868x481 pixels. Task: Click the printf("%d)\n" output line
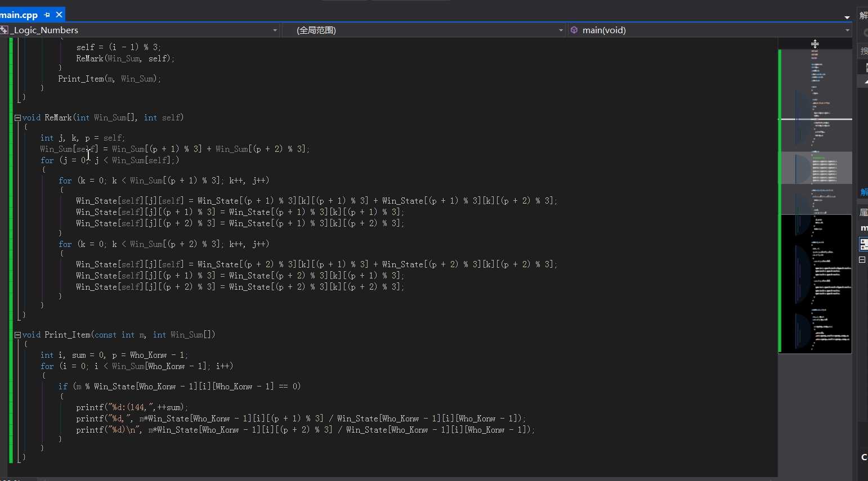[306, 430]
